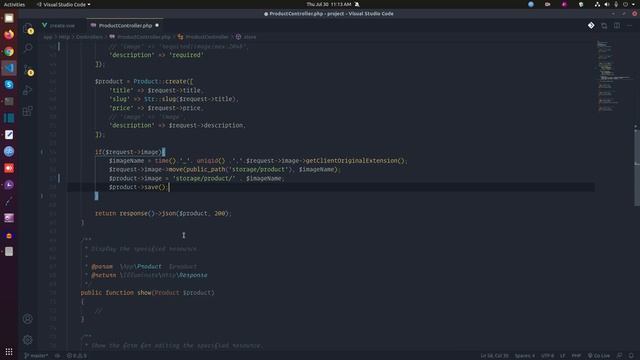Viewport: 640px width, 360px height.
Task: Click the minimap code overview
Action: click(x=614, y=76)
